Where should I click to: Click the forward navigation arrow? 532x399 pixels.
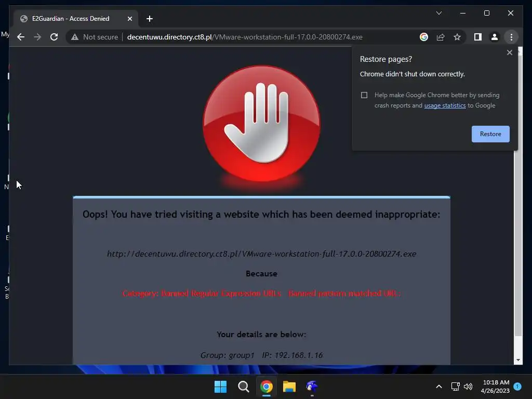coord(37,37)
